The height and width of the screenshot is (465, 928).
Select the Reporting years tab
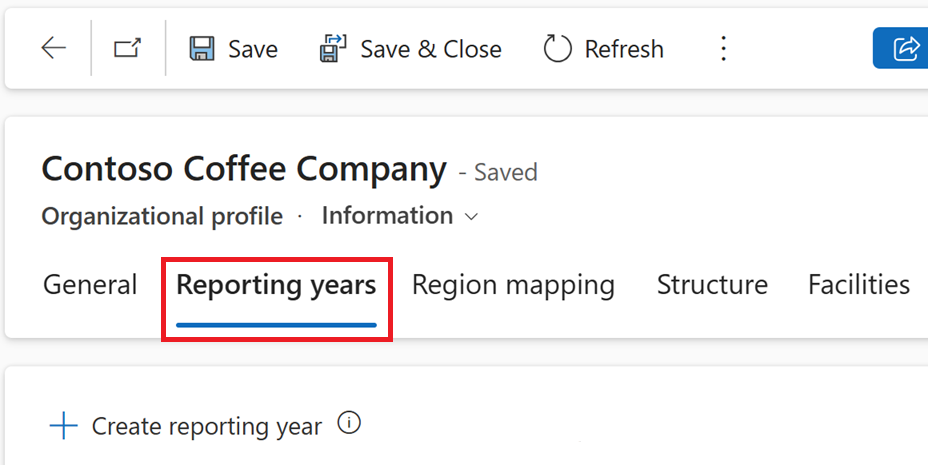pos(276,285)
